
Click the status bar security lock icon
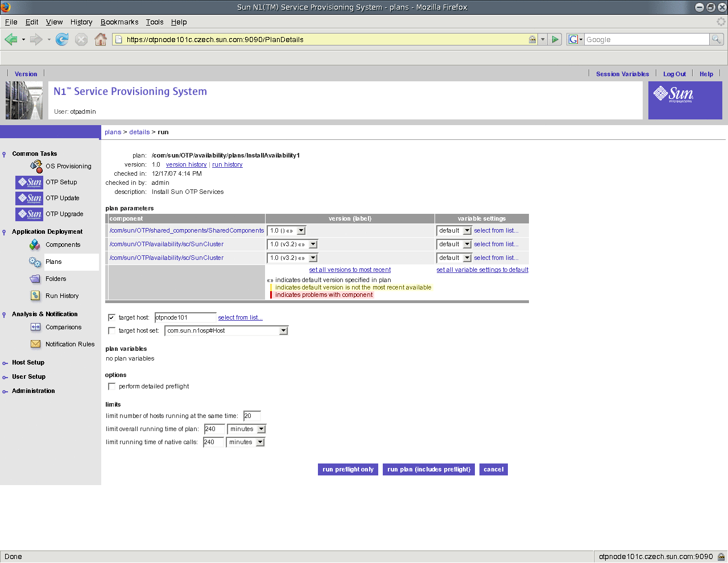721,557
